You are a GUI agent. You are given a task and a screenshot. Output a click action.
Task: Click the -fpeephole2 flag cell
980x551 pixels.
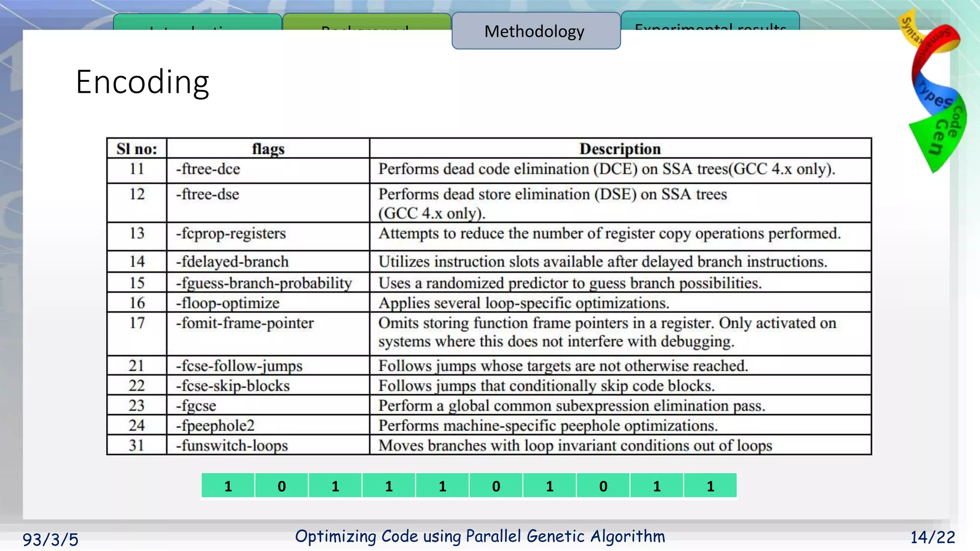click(x=268, y=425)
